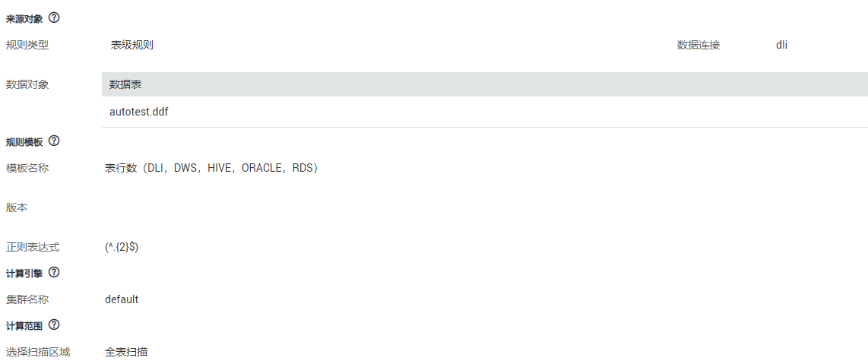Screen dimensions: 868x364
Task: Click the 数据表 column header
Action: pos(125,84)
